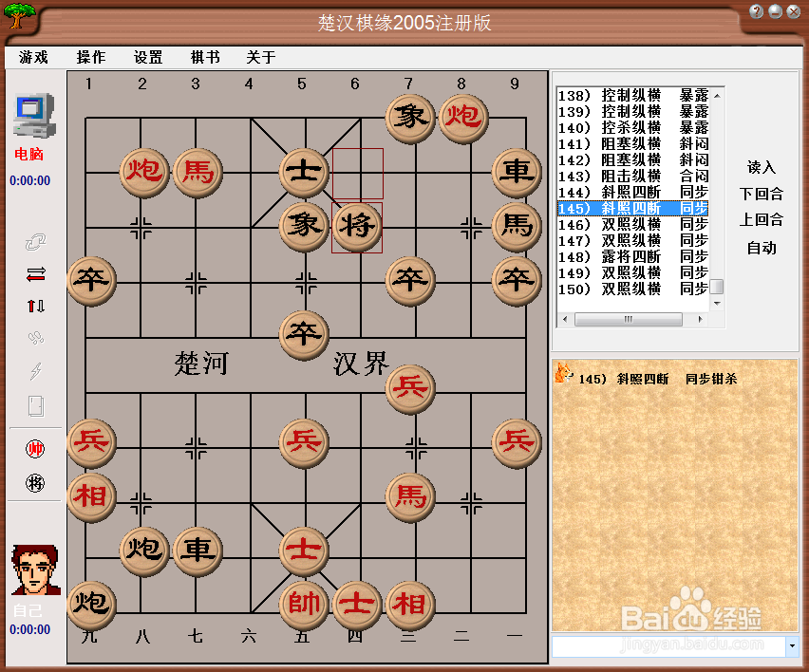
Task: Click the player avatar portrait
Action: click(35, 569)
